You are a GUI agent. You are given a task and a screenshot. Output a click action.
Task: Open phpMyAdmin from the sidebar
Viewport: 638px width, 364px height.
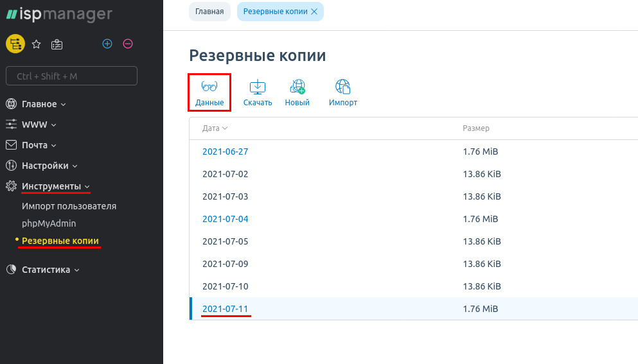click(49, 223)
